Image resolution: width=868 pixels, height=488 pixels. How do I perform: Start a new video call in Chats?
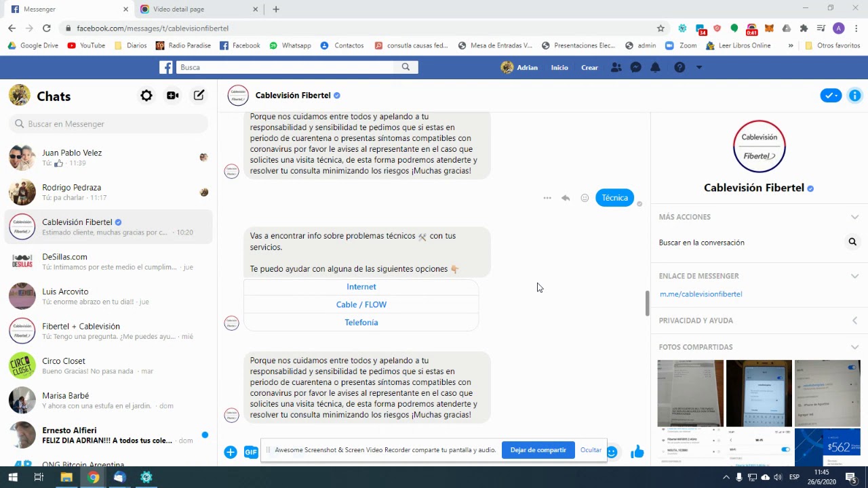click(173, 96)
